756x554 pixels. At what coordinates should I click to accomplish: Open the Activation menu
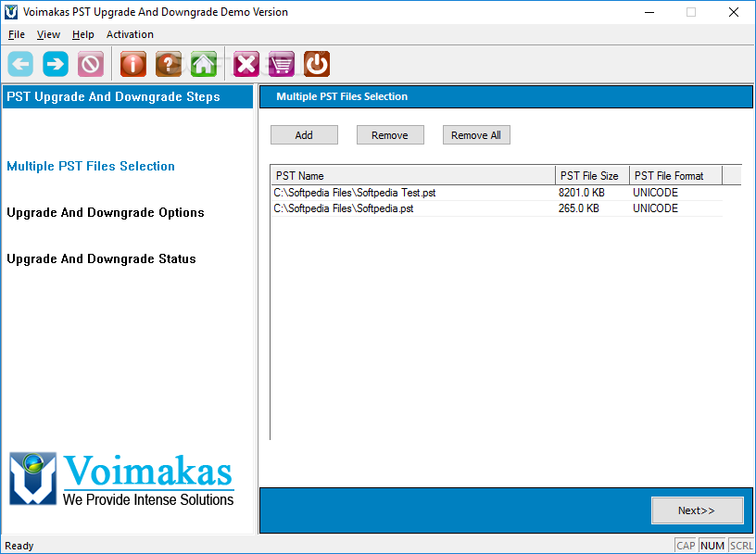[x=130, y=34]
